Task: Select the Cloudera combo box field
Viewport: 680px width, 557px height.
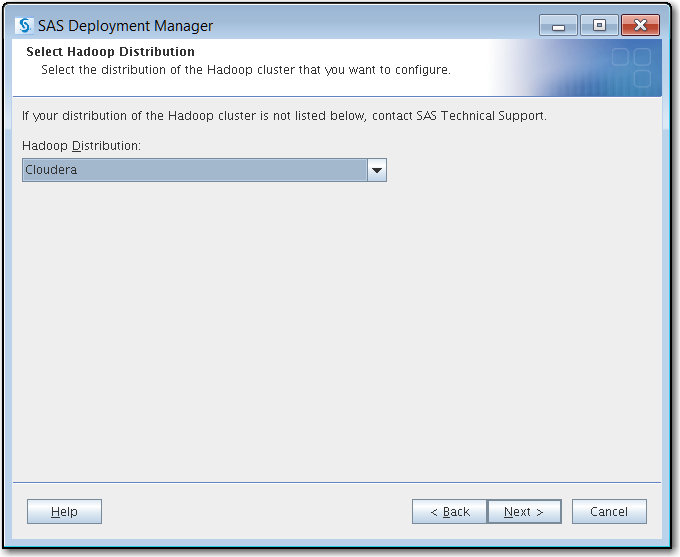Action: coord(204,170)
